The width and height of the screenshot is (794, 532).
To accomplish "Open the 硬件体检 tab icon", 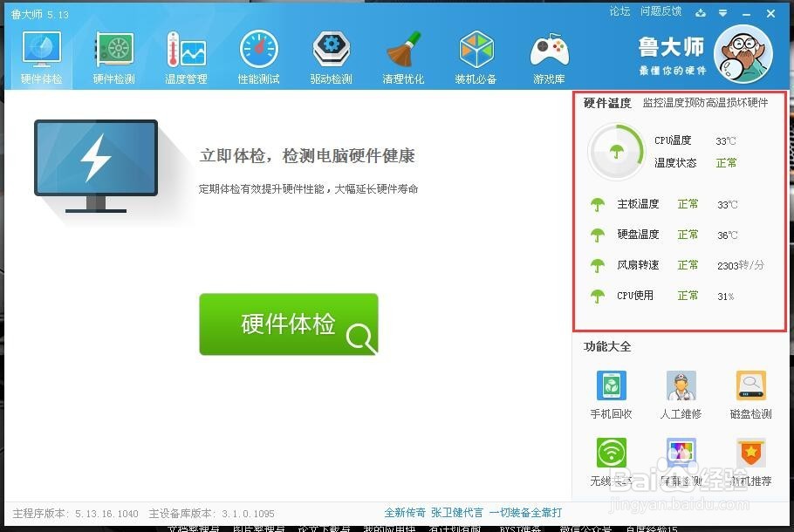I will 42,50.
